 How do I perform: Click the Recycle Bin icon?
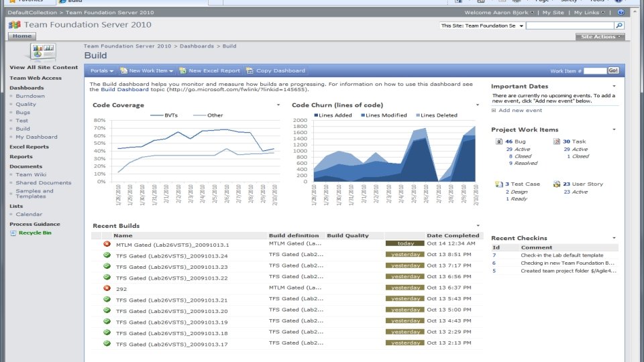pyautogui.click(x=13, y=233)
